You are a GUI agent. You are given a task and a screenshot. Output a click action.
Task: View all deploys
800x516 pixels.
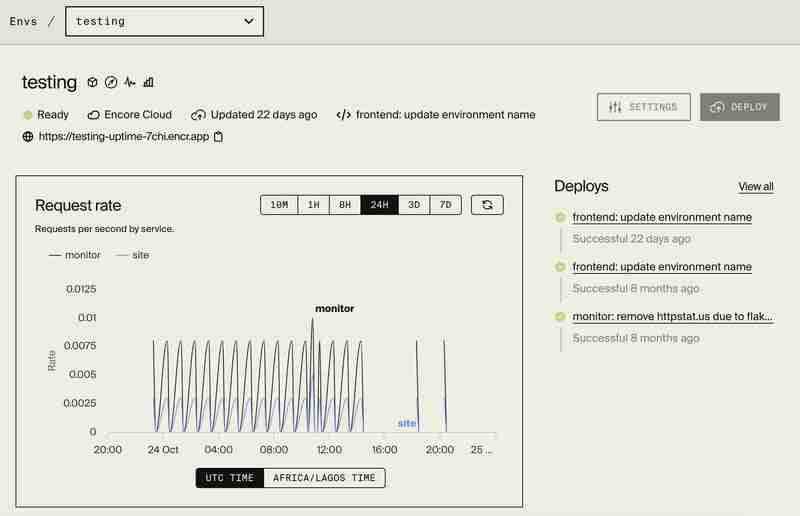[756, 187]
